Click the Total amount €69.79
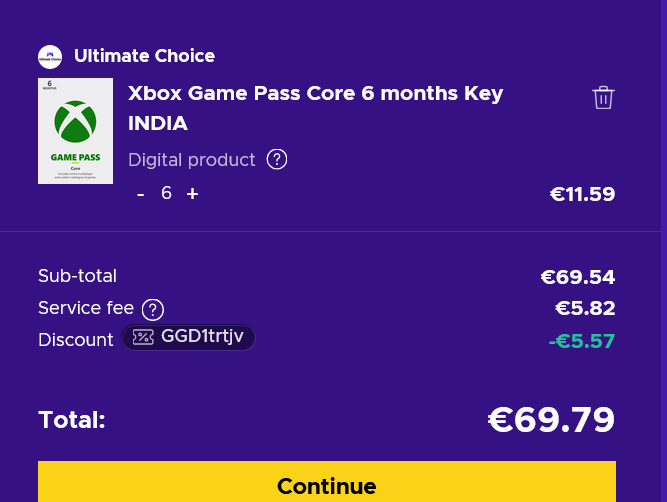 pos(551,419)
